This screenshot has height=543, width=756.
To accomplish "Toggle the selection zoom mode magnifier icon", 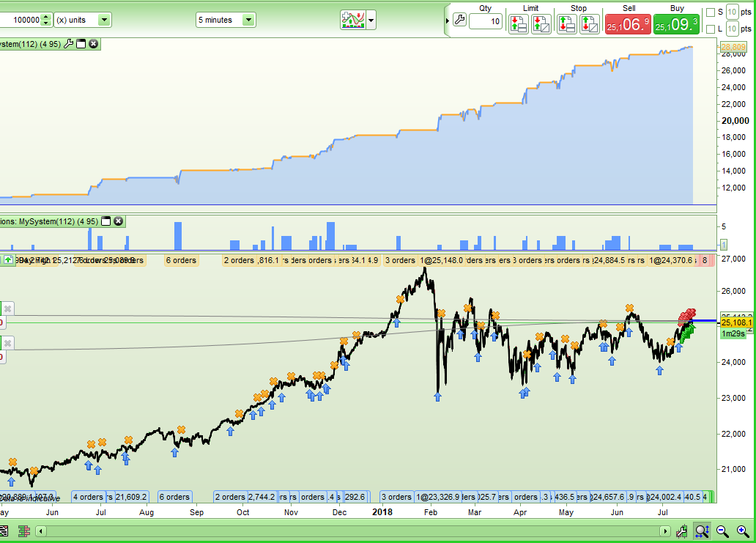I will tap(703, 531).
